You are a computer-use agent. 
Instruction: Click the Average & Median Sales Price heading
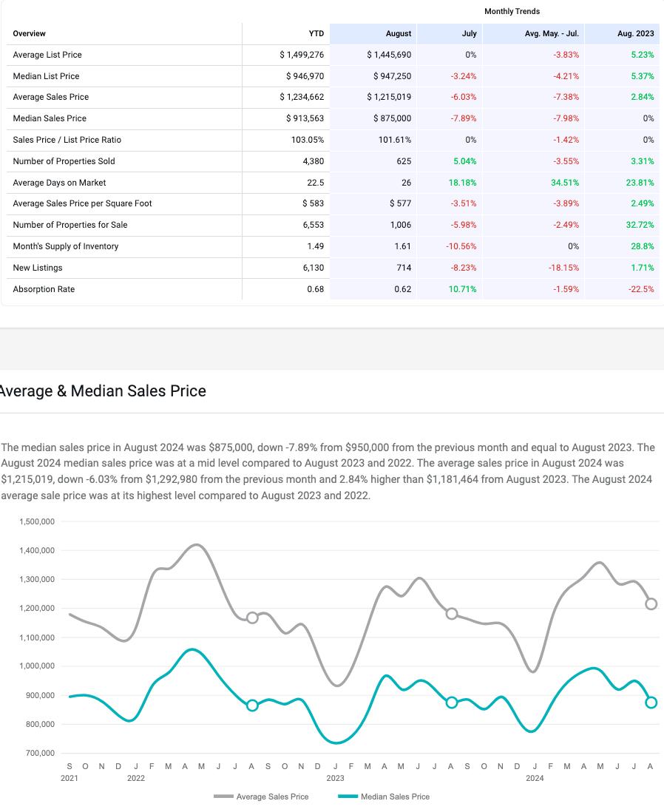point(104,391)
